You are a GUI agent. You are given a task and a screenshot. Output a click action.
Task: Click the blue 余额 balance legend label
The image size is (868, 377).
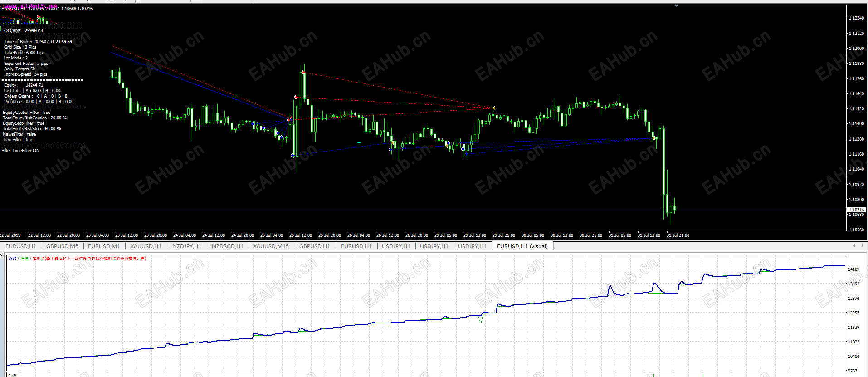pos(12,259)
